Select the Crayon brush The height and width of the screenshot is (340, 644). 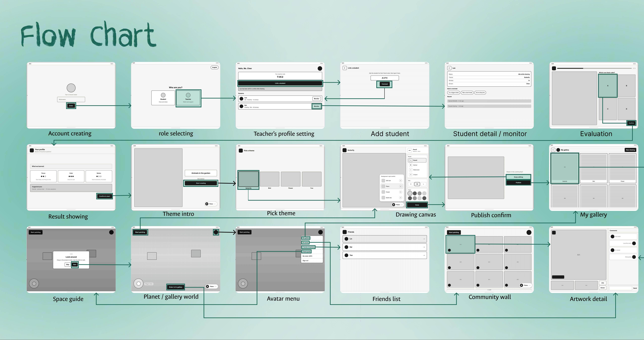pos(417,175)
